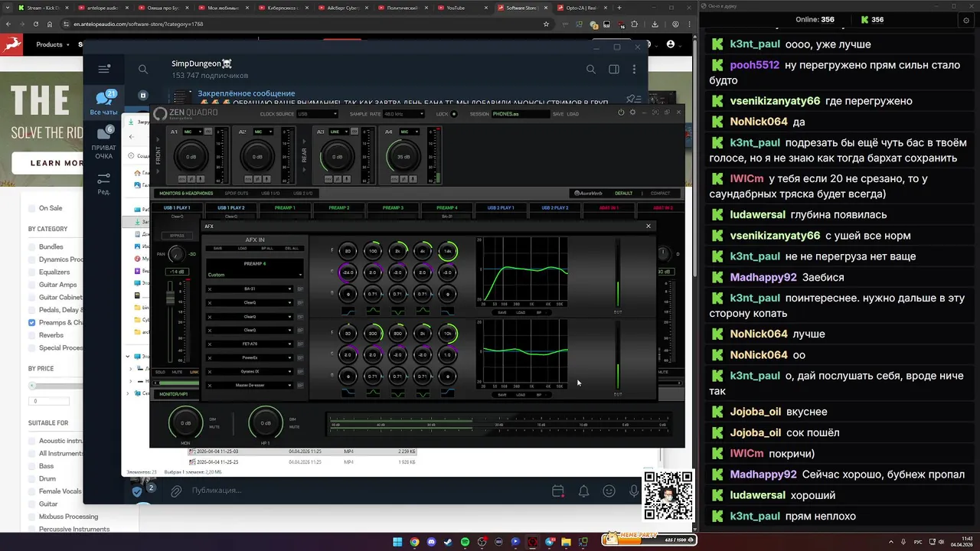The width and height of the screenshot is (980, 551).
Task: Remove the Master De-esser effect with its X
Action: point(210,385)
